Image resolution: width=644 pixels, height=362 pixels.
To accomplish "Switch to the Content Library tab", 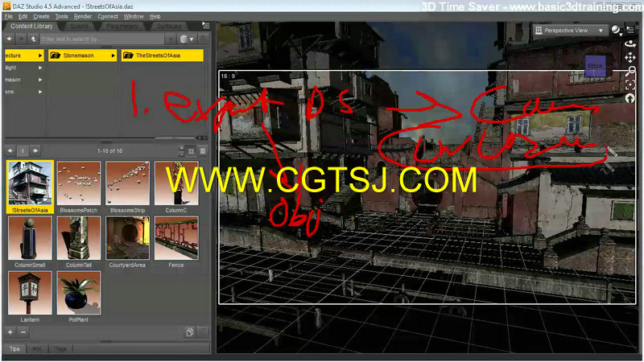I will click(31, 26).
